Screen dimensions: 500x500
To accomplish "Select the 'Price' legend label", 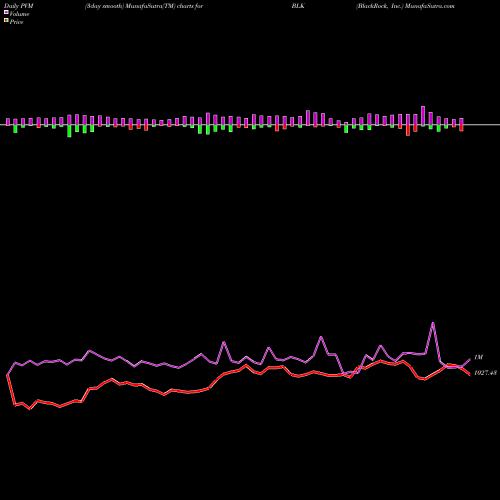I will point(16,22).
